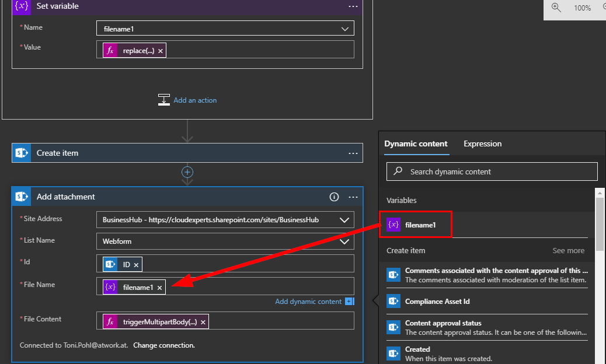Image resolution: width=606 pixels, height=364 pixels.
Task: Click Change connection link
Action: 163,345
